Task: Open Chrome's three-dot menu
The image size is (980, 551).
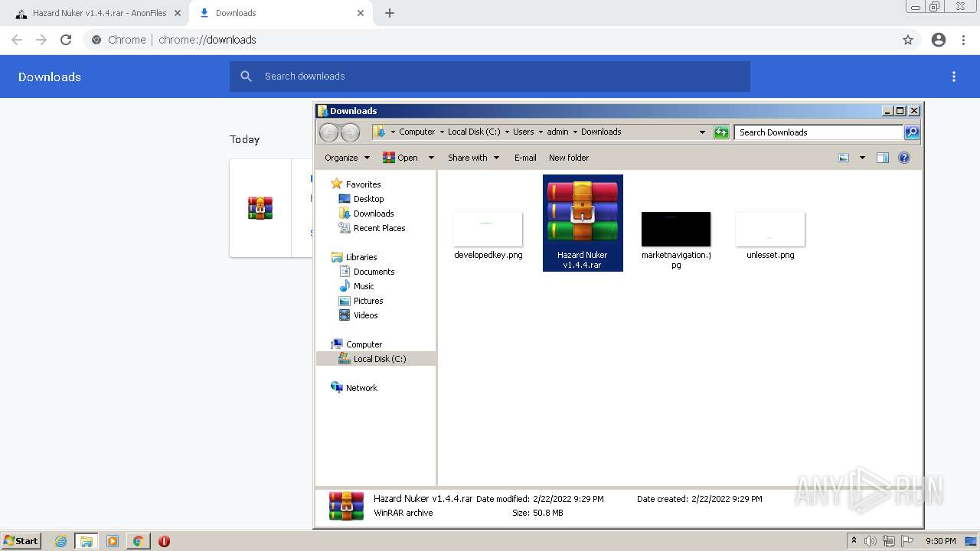Action: pos(964,40)
